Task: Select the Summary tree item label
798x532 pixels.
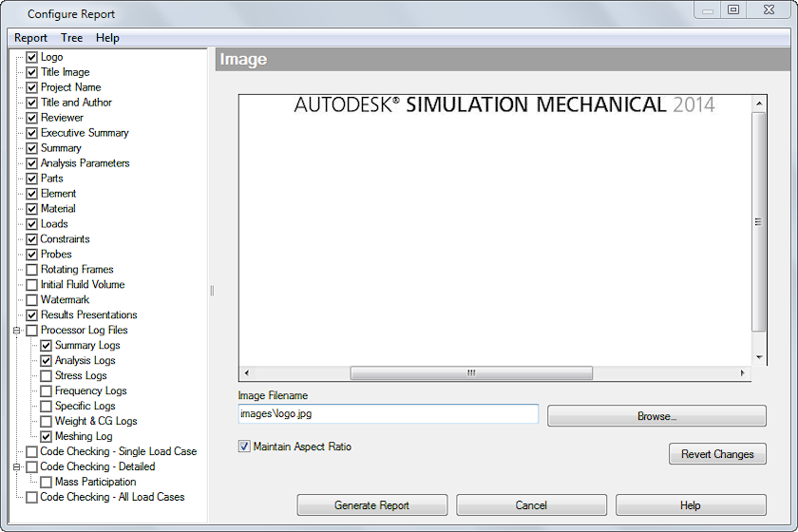Action: pyautogui.click(x=61, y=148)
